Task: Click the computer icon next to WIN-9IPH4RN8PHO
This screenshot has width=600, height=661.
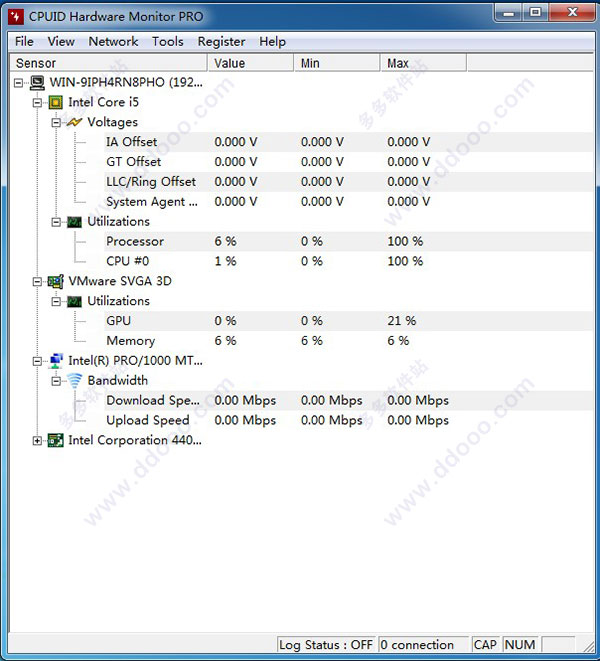Action: pos(37,83)
